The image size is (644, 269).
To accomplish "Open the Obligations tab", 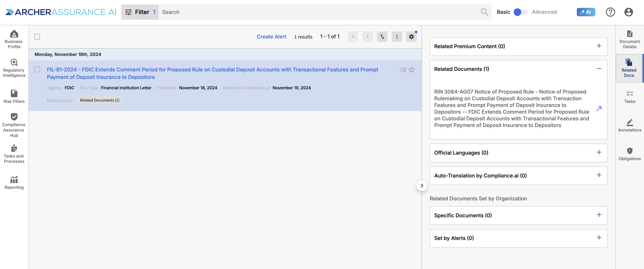I will coord(629,154).
